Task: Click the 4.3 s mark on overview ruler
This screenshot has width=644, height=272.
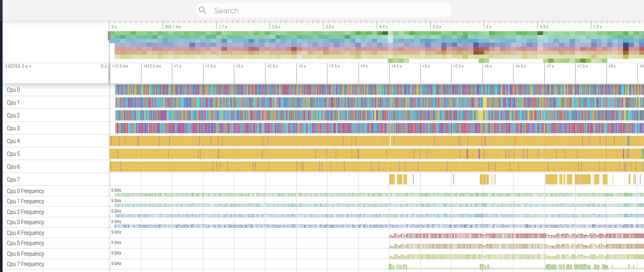Action: tap(383, 27)
